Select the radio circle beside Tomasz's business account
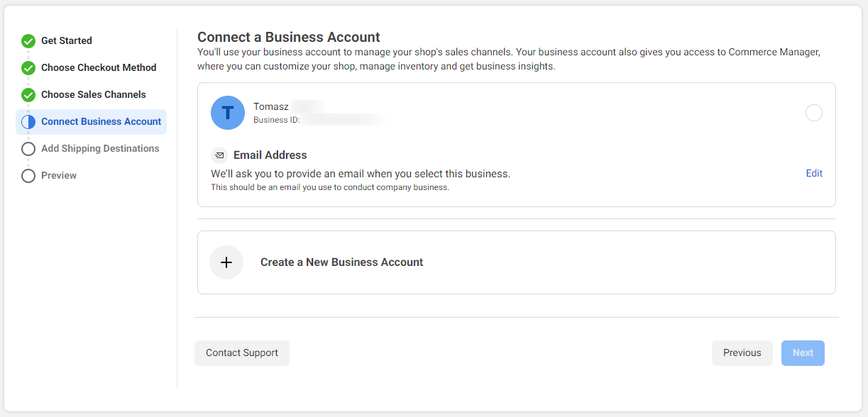The height and width of the screenshot is (417, 868). pyautogui.click(x=813, y=113)
